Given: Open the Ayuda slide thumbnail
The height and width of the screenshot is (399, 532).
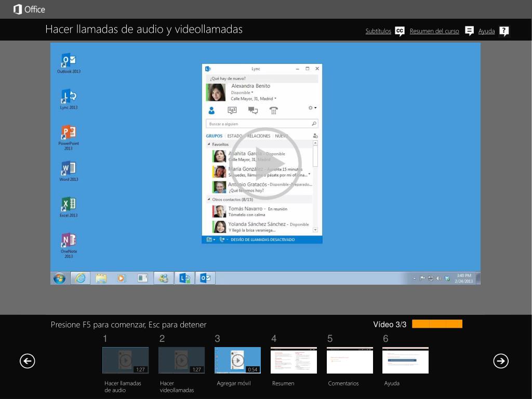Looking at the screenshot, I should coord(405,361).
